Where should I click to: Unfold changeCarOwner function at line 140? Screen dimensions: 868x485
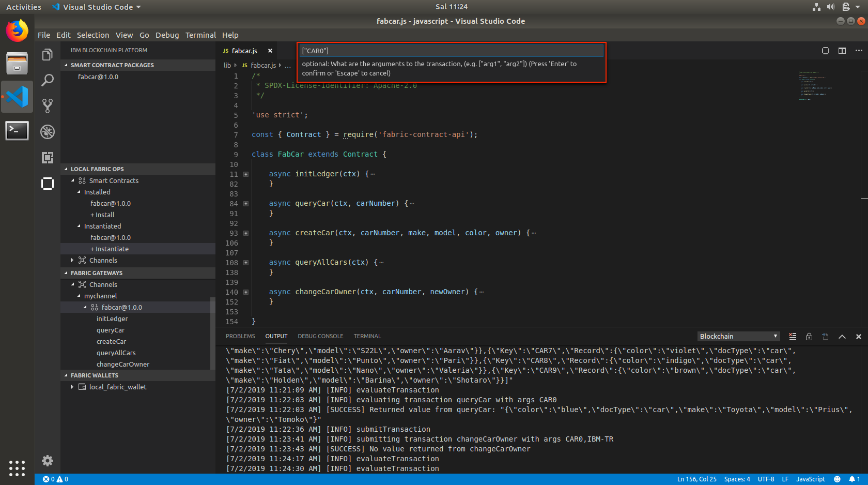pyautogui.click(x=246, y=292)
